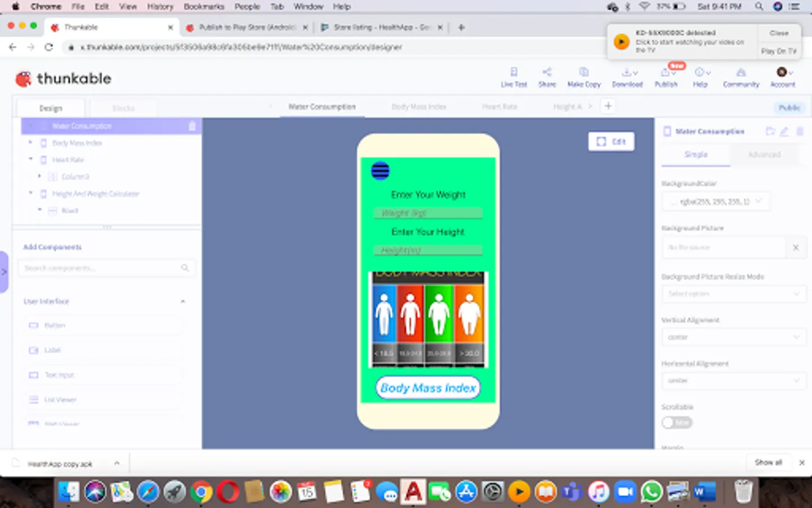Close the downloads bar
812x508 pixels.
[x=801, y=462]
